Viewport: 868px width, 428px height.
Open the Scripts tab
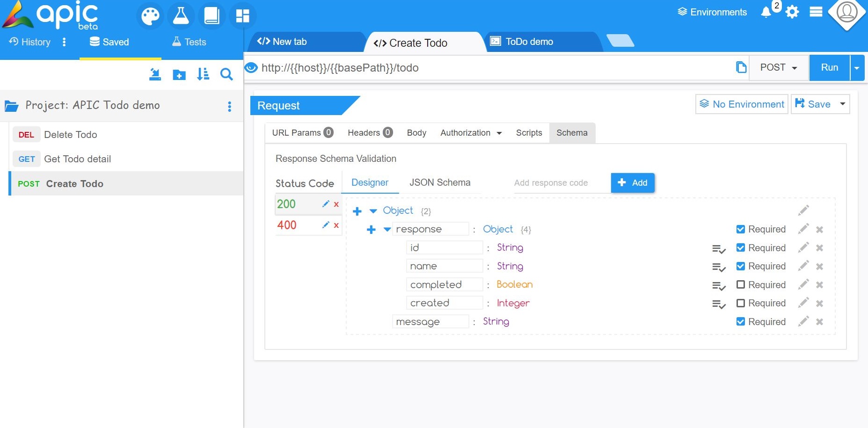coord(529,133)
